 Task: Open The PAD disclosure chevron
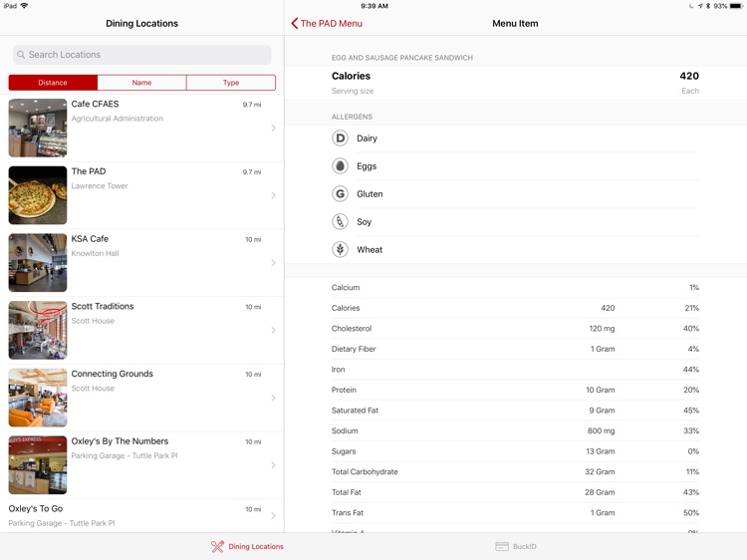click(274, 195)
